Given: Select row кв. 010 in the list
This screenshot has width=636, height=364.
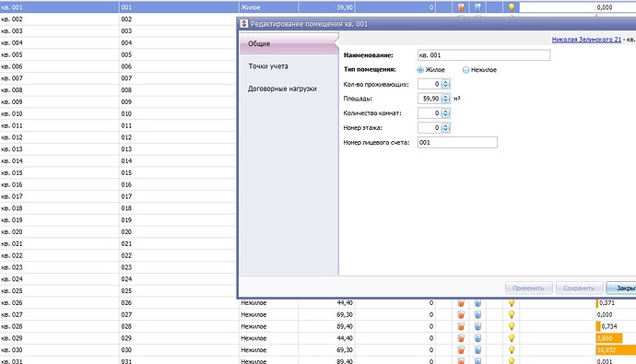Looking at the screenshot, I should (118, 114).
